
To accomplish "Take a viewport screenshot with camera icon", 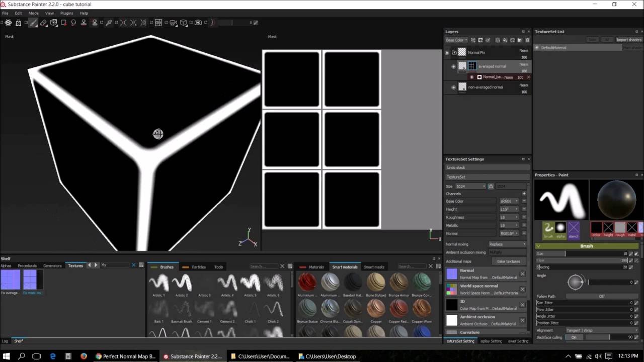I will coord(198,23).
